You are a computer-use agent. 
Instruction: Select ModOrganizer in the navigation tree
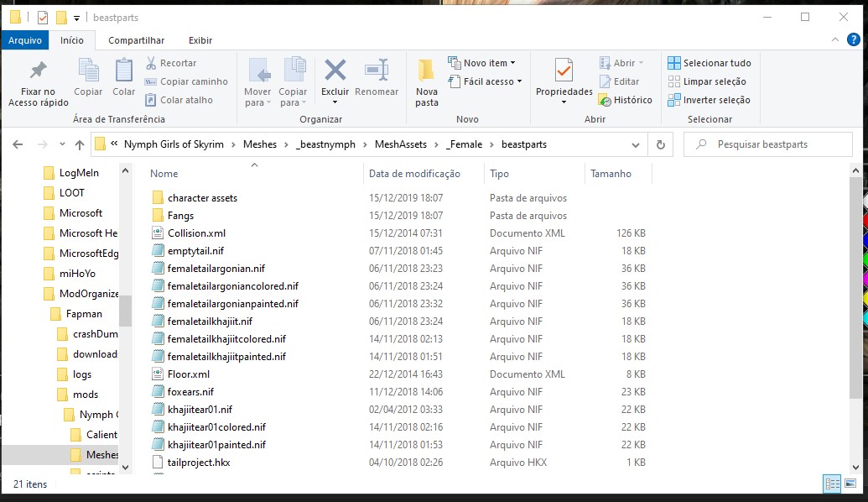81,294
